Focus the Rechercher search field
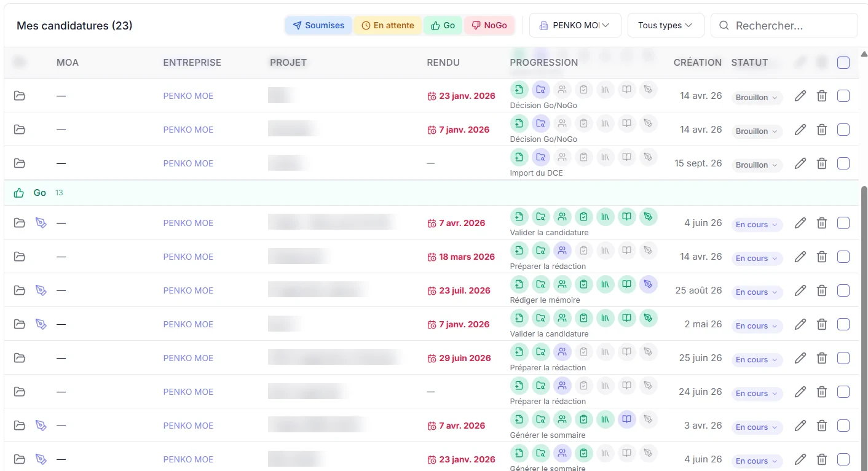The image size is (868, 471). [784, 26]
